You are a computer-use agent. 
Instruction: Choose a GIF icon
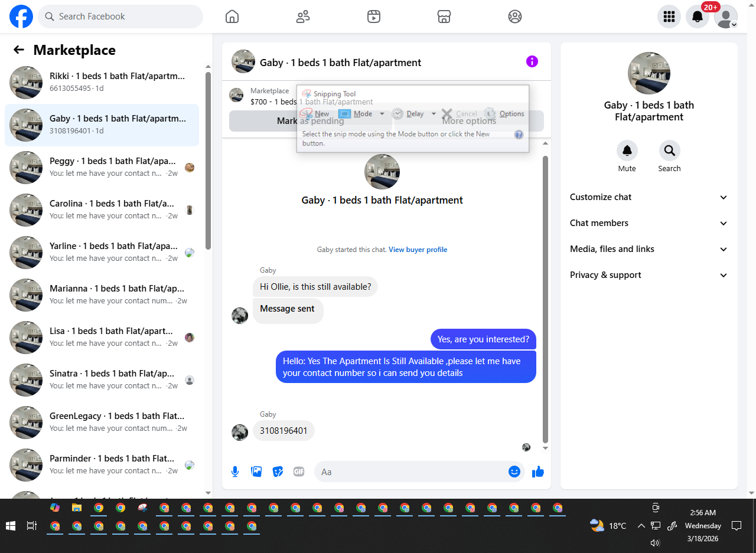[x=299, y=472]
